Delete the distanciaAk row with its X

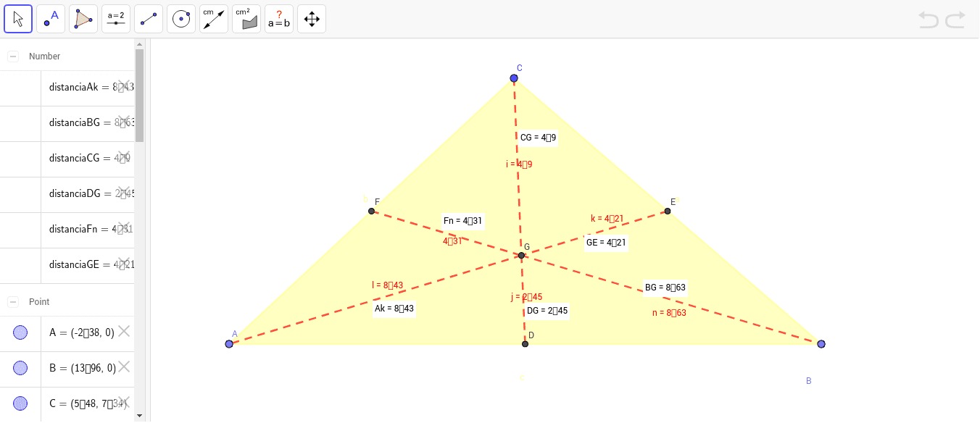(124, 86)
